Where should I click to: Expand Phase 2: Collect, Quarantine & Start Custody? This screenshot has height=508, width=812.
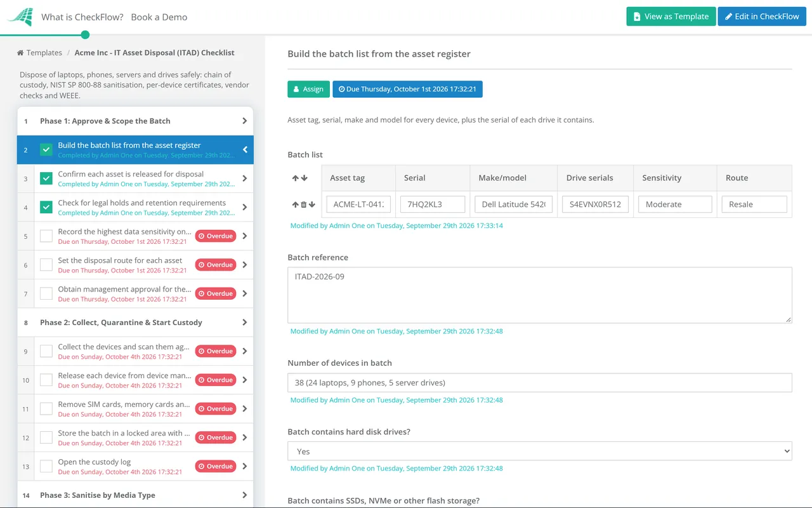pos(135,323)
